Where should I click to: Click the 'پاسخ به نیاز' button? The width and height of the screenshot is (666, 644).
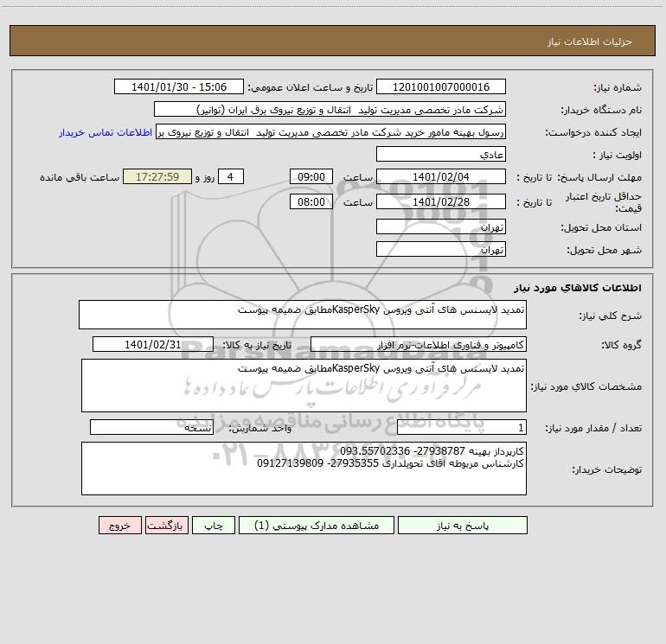pyautogui.click(x=463, y=526)
